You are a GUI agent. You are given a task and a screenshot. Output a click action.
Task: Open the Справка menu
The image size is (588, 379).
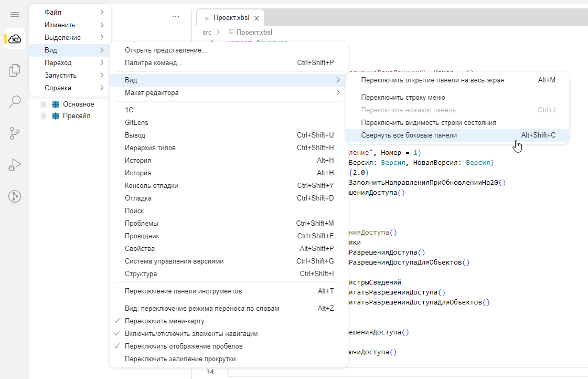point(70,88)
